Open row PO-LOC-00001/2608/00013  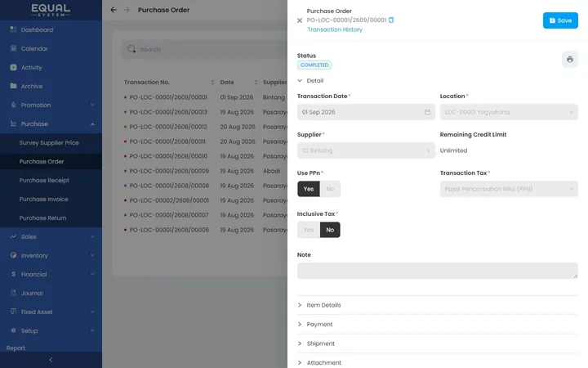point(205,112)
